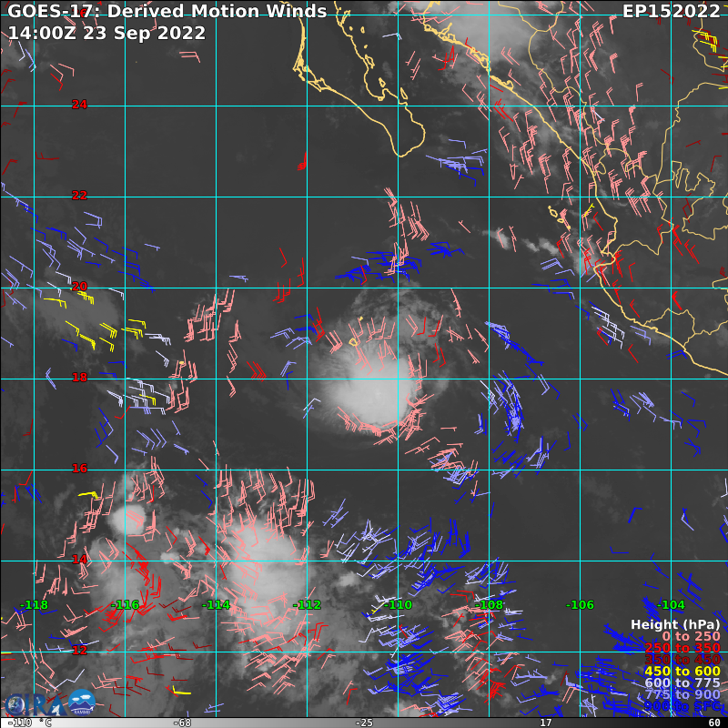728x728 pixels.
Task: Click the latitude label '14'
Action: pos(79,560)
